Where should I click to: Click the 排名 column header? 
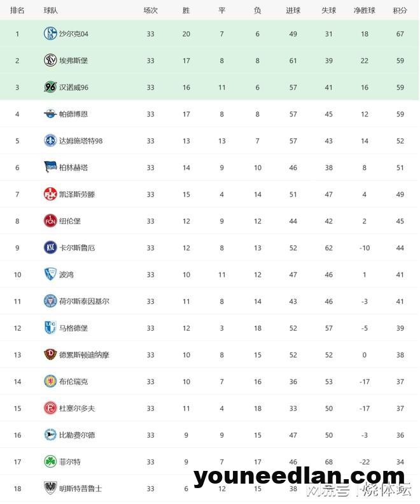pos(17,10)
